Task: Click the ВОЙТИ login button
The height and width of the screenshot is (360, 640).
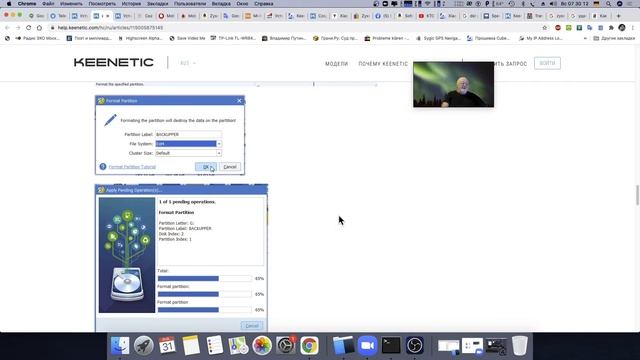Action: pyautogui.click(x=547, y=63)
